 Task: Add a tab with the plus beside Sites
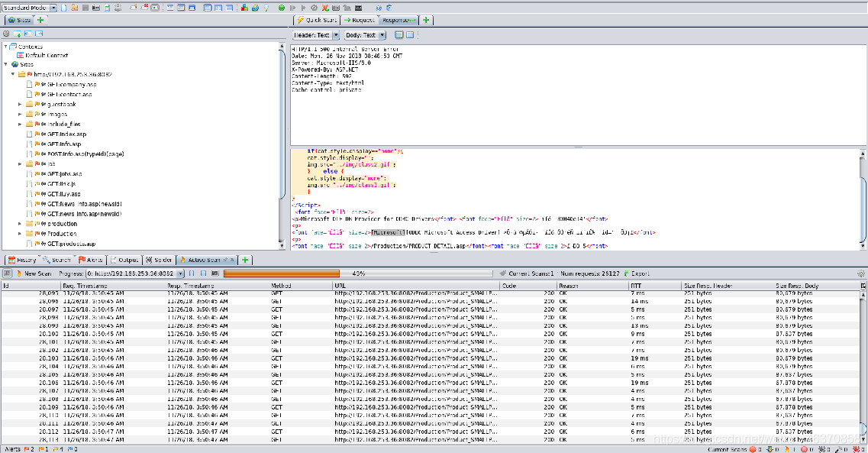[x=40, y=20]
